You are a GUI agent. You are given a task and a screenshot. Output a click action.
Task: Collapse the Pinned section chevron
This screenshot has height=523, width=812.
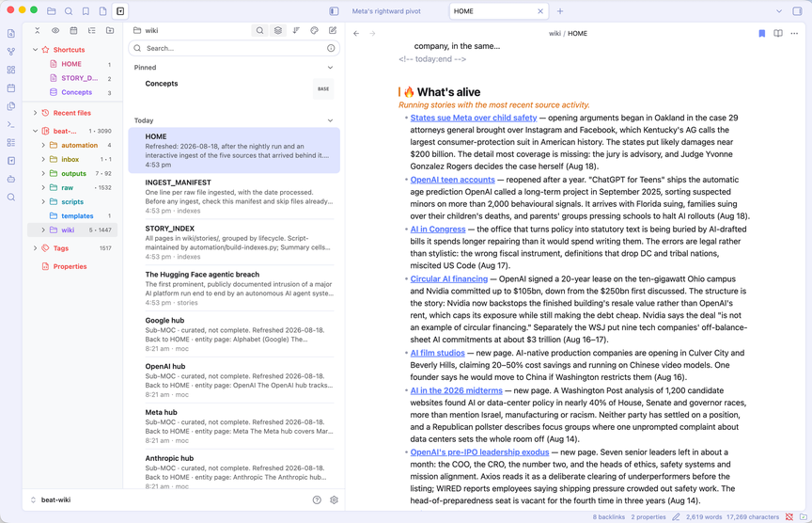coord(330,68)
